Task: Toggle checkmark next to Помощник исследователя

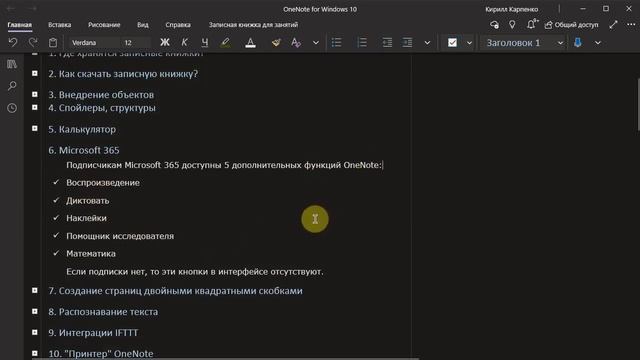Action: pos(56,236)
